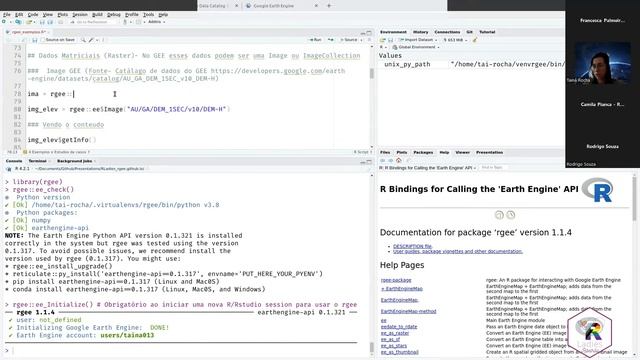Viewport: 640px width, 360px height.
Task: Click the Source button in editor toolbar
Action: click(349, 40)
